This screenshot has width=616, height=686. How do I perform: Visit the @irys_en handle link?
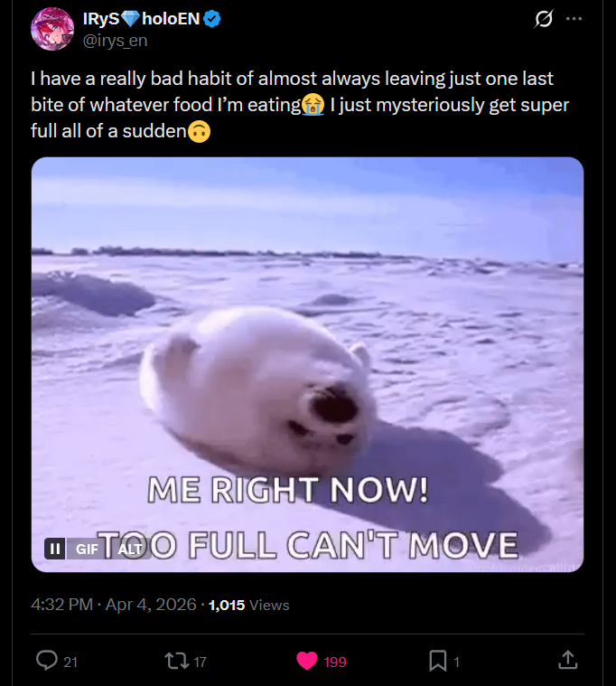coord(115,41)
